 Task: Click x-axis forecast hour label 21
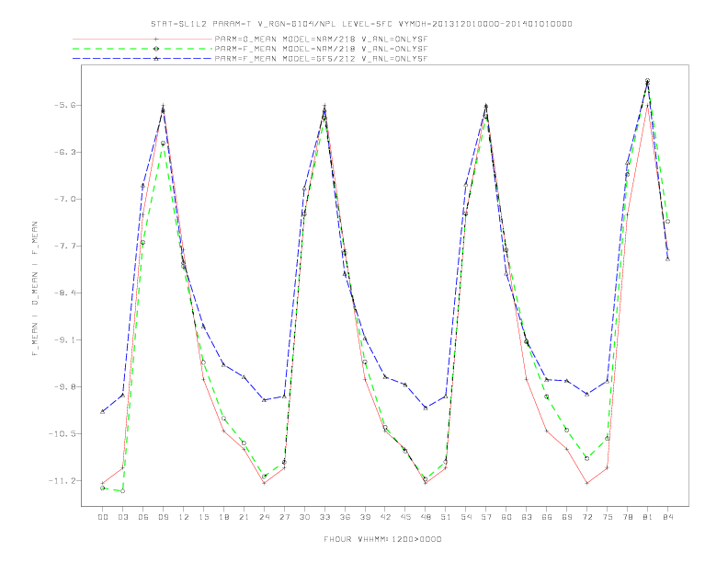pos(244,517)
